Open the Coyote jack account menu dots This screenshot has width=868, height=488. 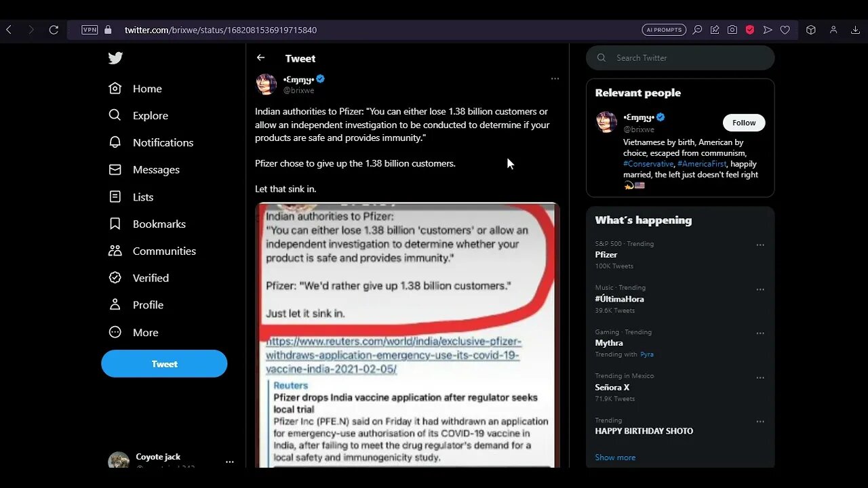click(x=229, y=462)
